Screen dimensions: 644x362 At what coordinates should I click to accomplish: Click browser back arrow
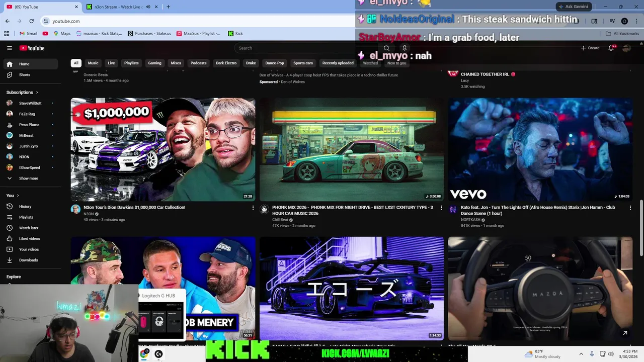7,21
